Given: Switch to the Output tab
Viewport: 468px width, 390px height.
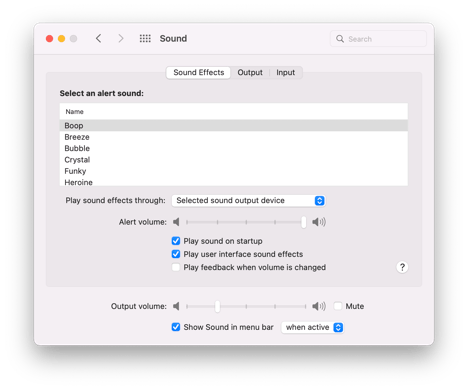Looking at the screenshot, I should (250, 72).
